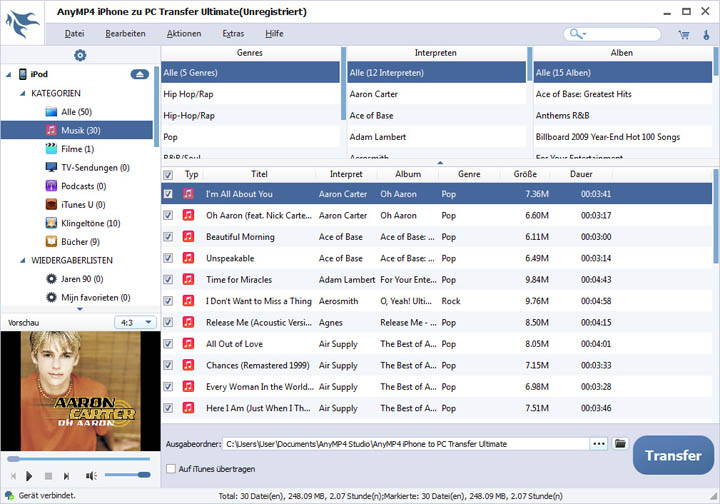Viewport: 720px width, 504px height.
Task: Click the Transfer button
Action: [673, 455]
